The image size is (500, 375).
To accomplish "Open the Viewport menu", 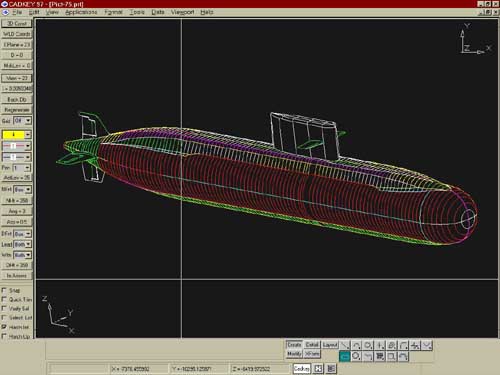I will (x=183, y=12).
